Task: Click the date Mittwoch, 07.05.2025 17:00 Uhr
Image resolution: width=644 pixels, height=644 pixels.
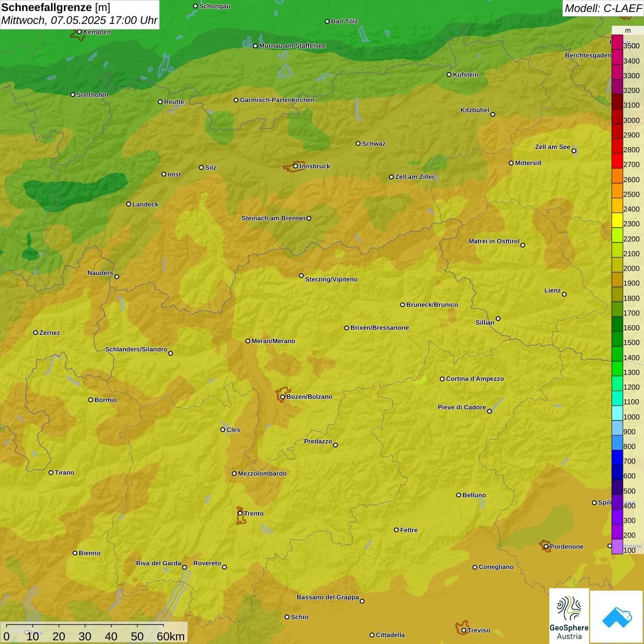Action: [x=79, y=21]
